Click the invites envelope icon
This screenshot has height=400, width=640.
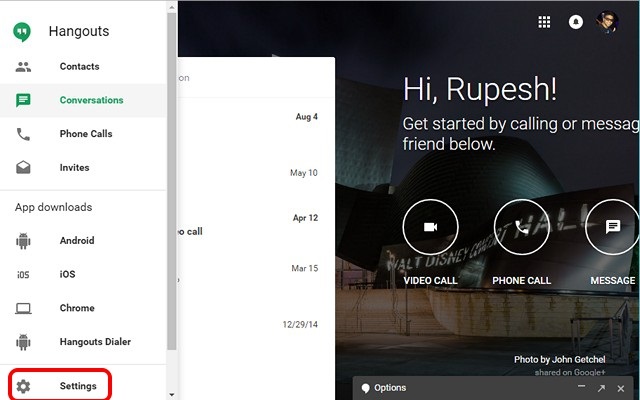coord(23,167)
